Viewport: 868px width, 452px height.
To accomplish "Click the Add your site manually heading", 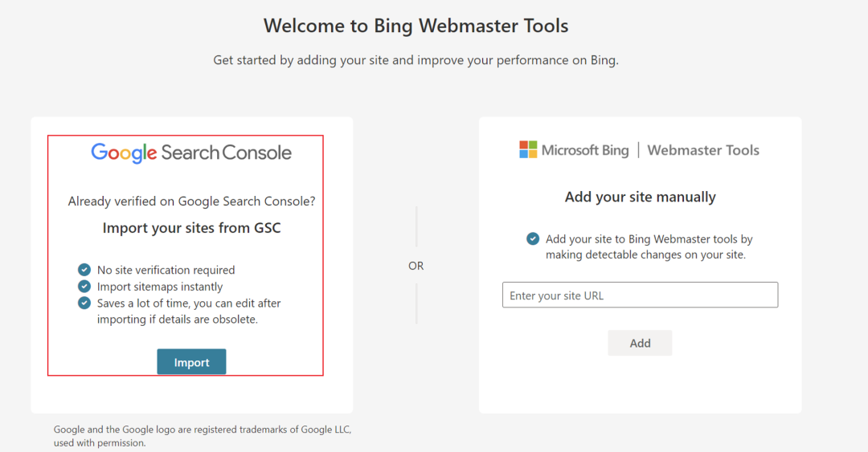I will tap(640, 197).
